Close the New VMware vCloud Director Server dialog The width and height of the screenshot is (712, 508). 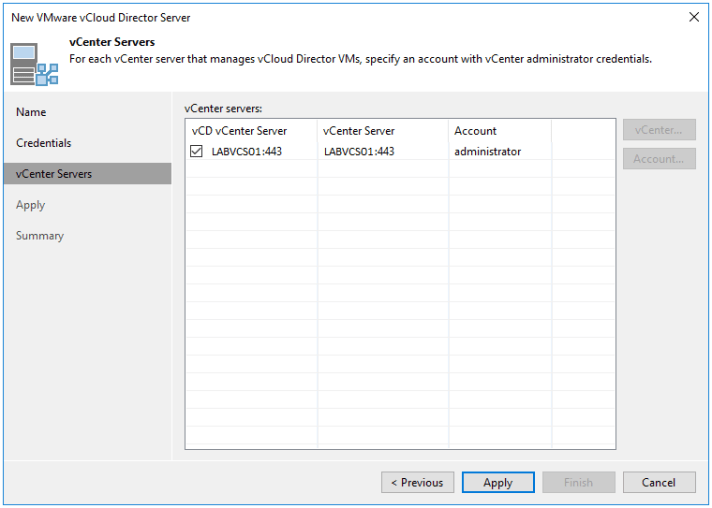[x=694, y=17]
